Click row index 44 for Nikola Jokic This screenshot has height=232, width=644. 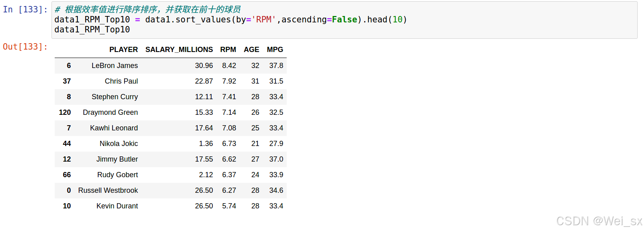click(x=67, y=144)
